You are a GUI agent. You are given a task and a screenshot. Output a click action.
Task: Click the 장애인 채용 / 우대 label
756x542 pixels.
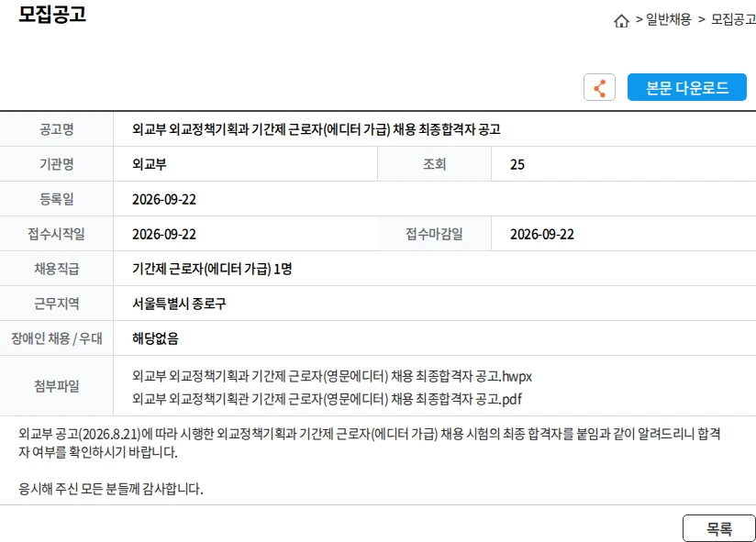pos(56,338)
